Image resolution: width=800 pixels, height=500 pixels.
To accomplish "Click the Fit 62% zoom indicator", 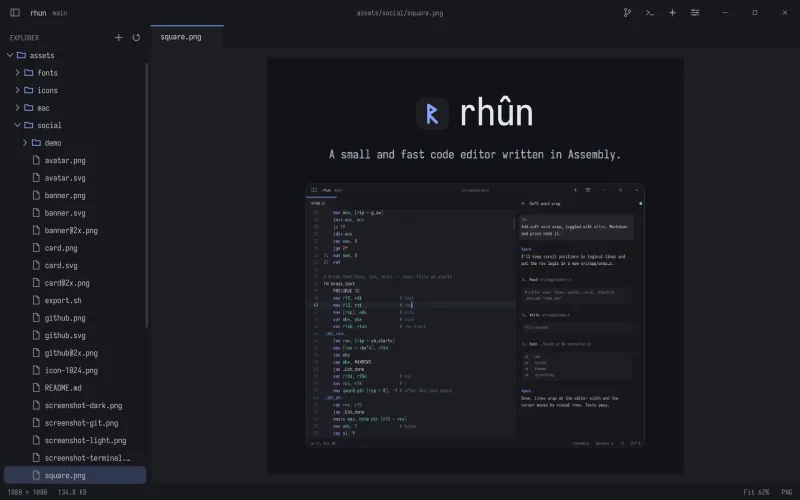I will pos(756,492).
